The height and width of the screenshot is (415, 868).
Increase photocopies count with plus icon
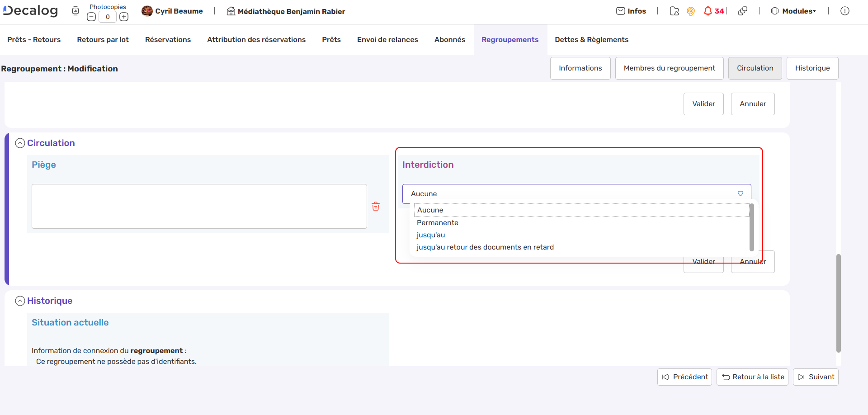pyautogui.click(x=124, y=17)
